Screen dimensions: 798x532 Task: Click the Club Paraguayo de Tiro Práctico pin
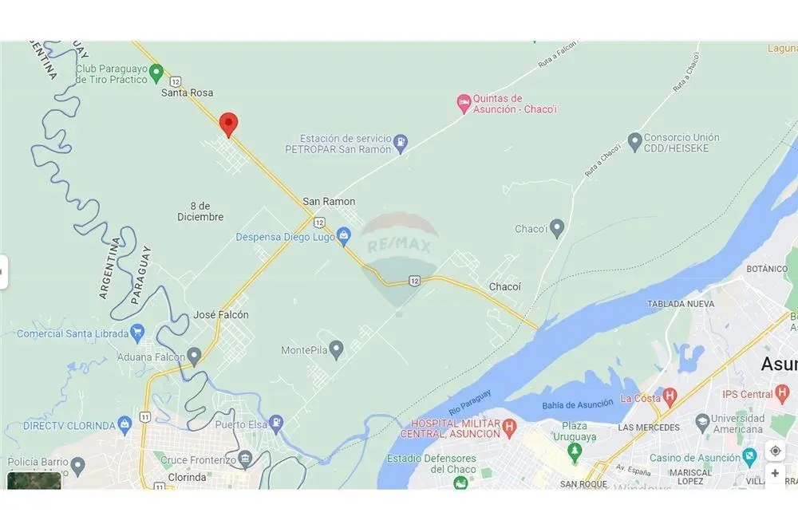click(156, 73)
